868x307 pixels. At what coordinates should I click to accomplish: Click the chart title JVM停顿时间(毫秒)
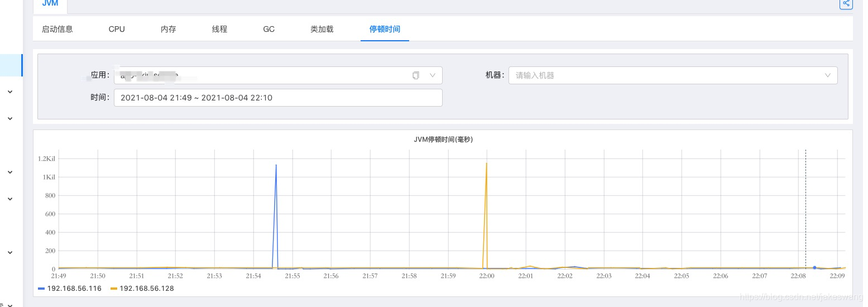pos(443,140)
